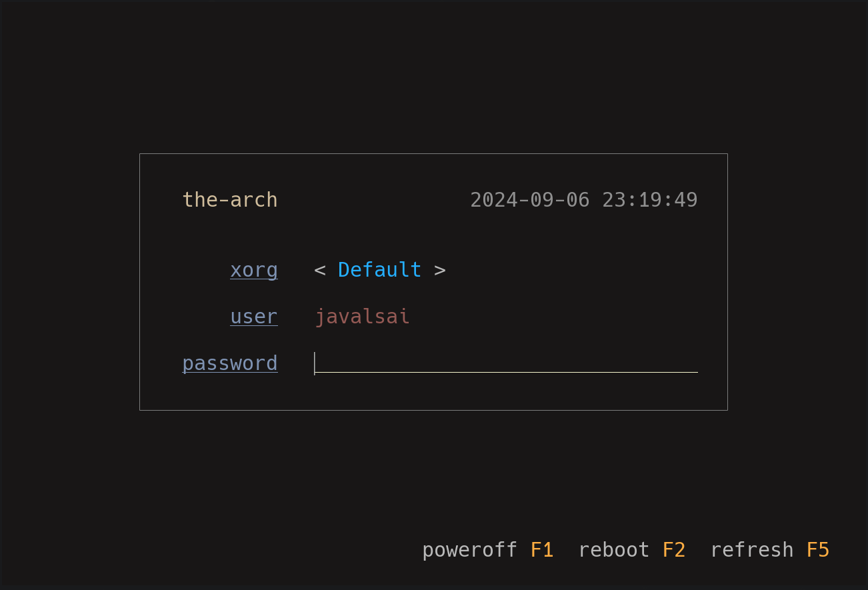Click the 23:19:49 clock time
868x590 pixels.
tap(650, 199)
